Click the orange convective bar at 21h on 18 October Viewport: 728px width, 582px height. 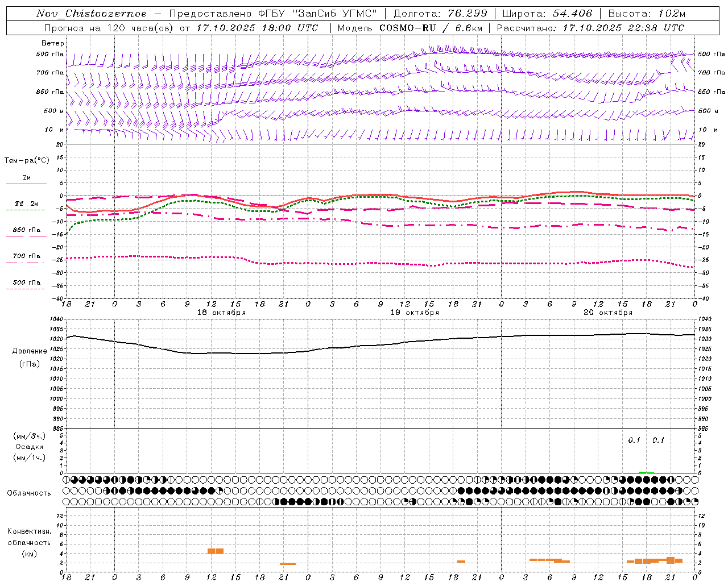pyautogui.click(x=288, y=564)
